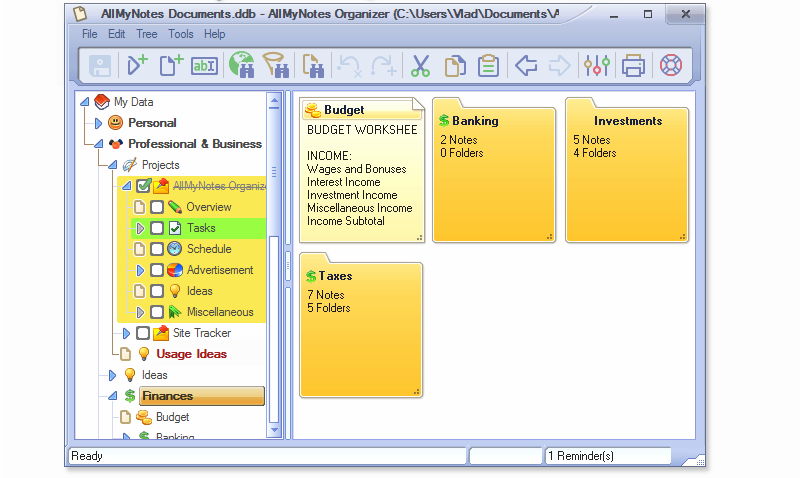Click the tree scrollbar down arrow
The width and height of the screenshot is (800, 478).
(274, 430)
